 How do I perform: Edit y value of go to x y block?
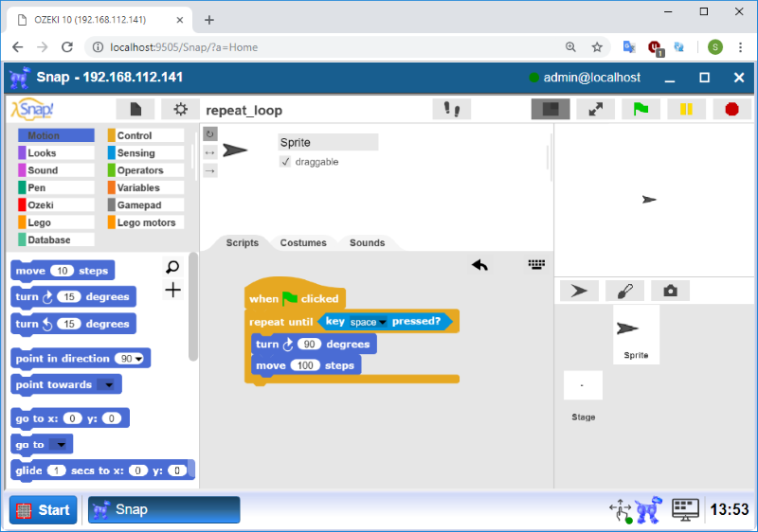tap(111, 418)
